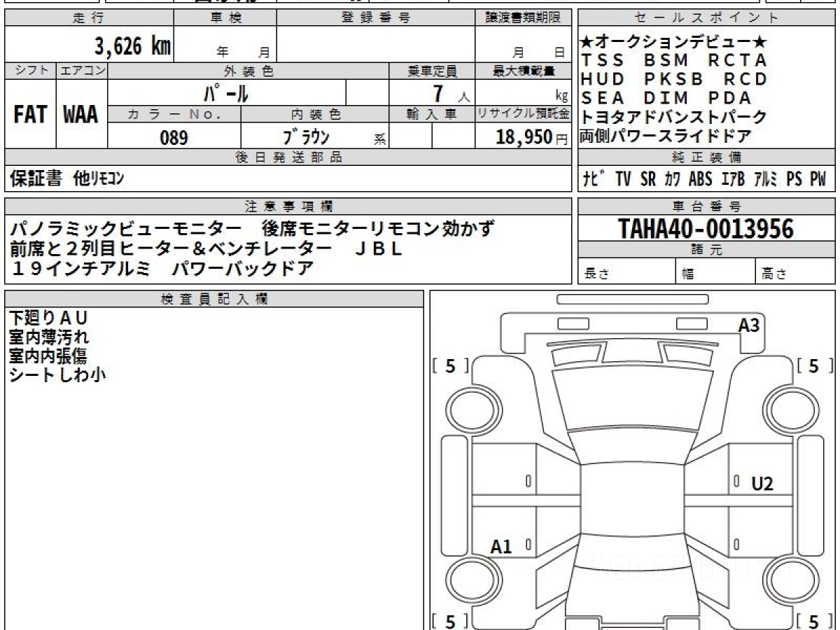Viewport: 840px width, 630px height.
Task: Click the recycle deposit 18,950円
Action: coord(532,137)
